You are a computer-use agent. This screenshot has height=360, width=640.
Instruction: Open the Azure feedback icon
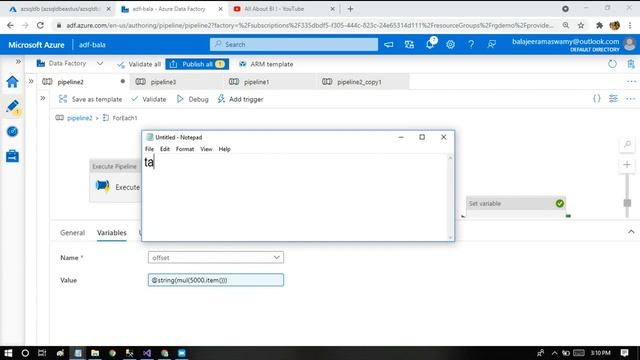point(491,44)
